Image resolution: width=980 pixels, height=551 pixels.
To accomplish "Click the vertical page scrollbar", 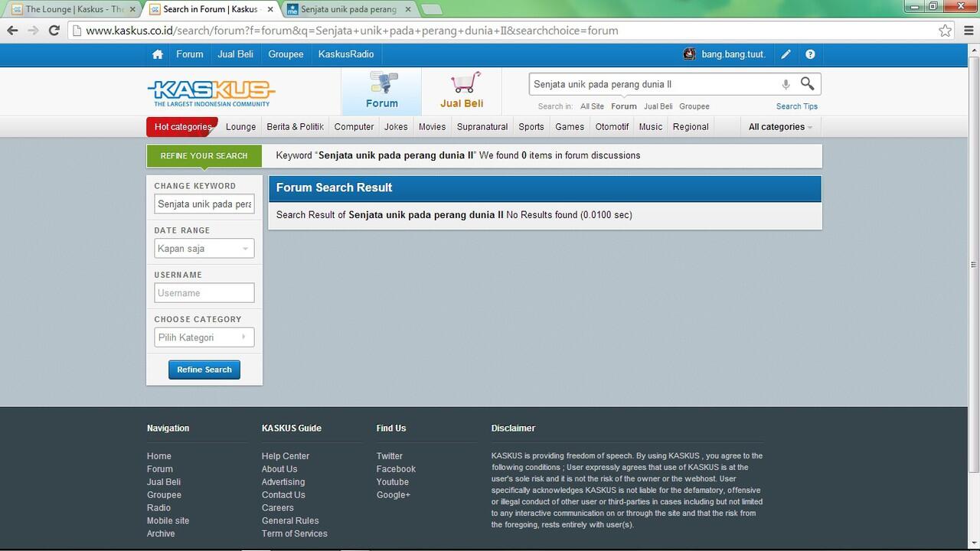I will 974,265.
